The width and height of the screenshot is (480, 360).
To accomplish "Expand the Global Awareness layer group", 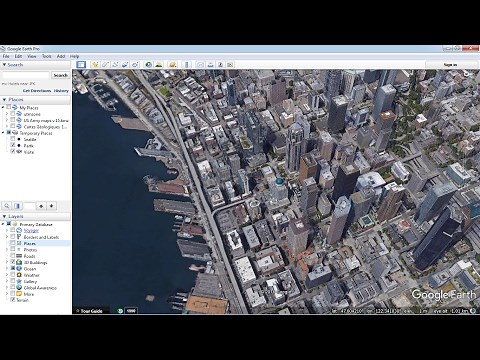I will pos(7,287).
